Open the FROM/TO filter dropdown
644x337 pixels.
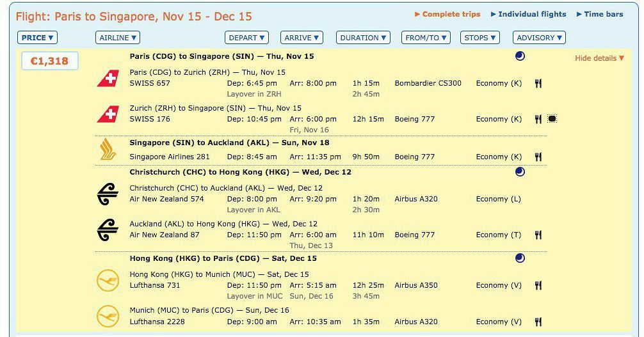tap(426, 38)
